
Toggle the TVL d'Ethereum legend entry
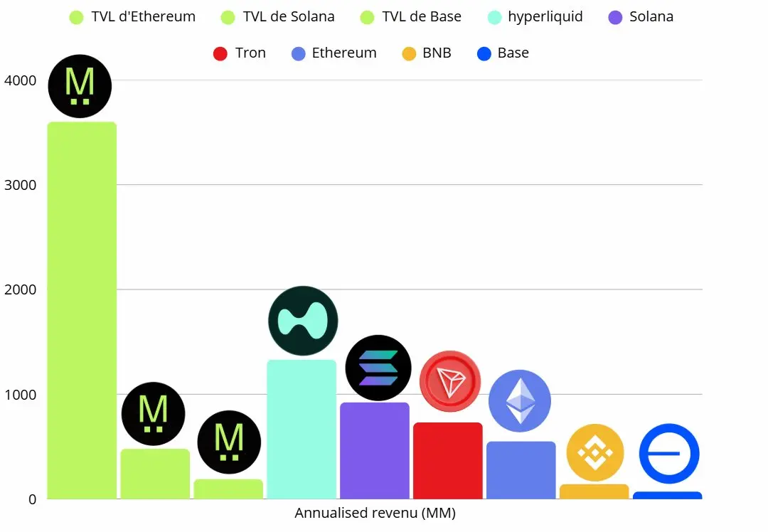click(x=132, y=16)
